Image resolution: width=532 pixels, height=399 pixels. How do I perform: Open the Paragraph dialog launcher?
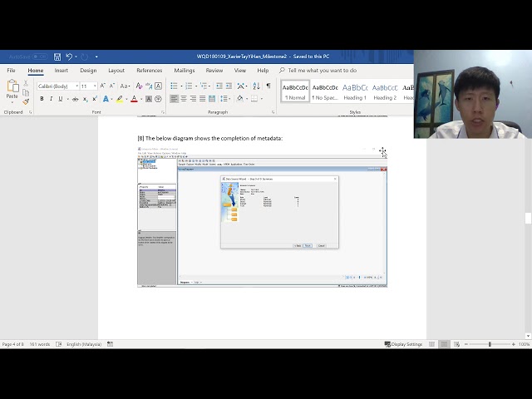(273, 112)
